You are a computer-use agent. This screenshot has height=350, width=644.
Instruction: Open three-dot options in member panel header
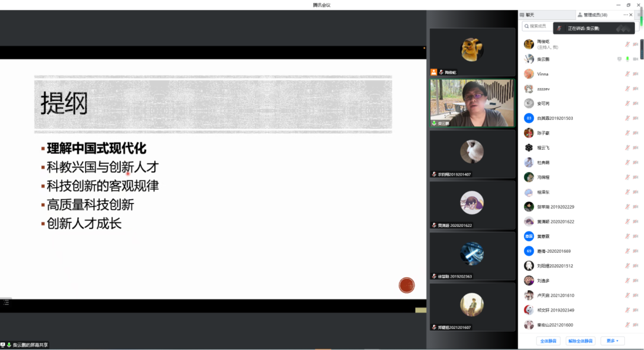[625, 15]
